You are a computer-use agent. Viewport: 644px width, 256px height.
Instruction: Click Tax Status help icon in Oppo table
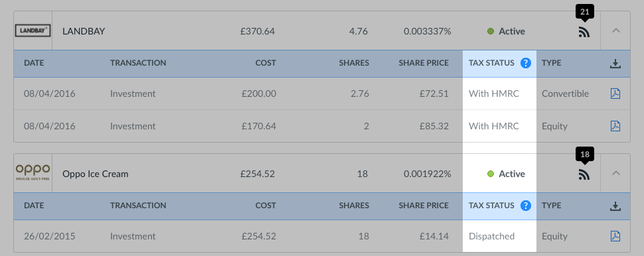[526, 206]
